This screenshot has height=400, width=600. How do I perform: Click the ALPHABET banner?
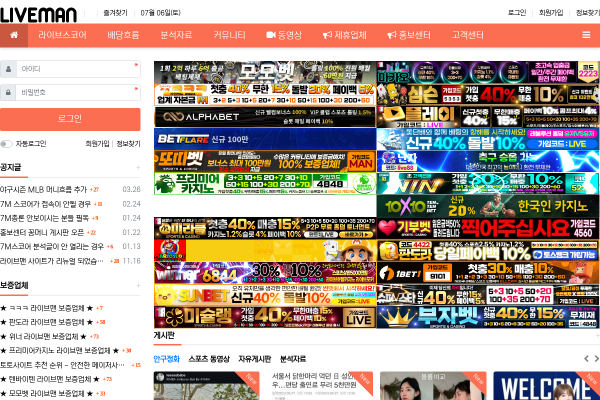tap(265, 117)
